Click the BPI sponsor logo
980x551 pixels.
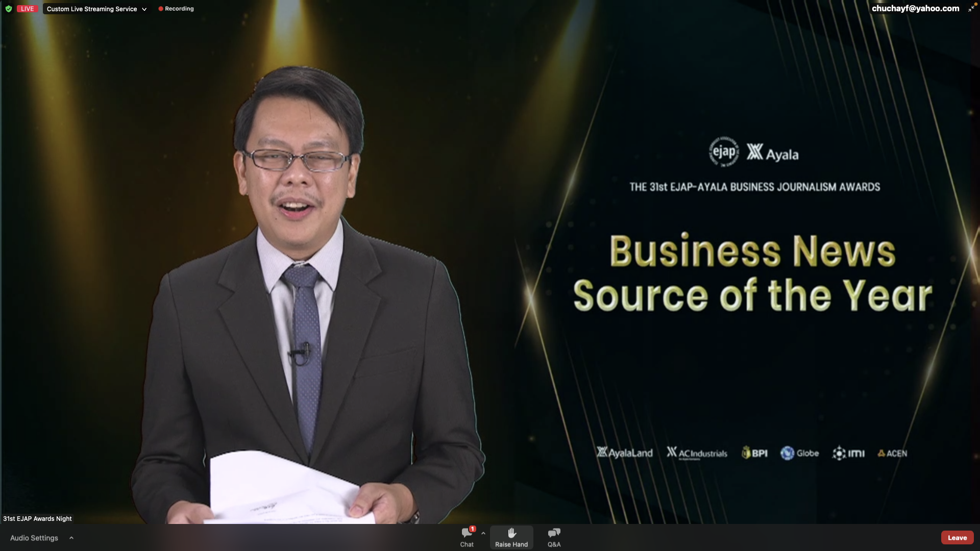754,453
